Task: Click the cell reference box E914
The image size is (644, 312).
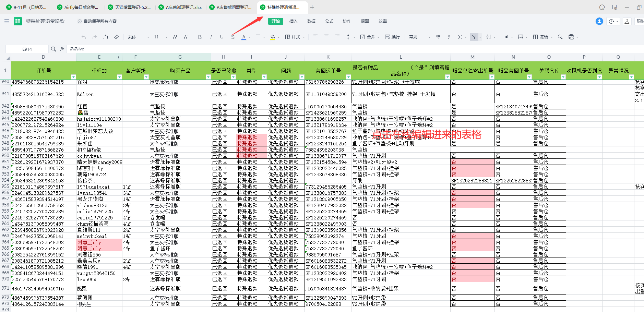Action: click(x=27, y=49)
